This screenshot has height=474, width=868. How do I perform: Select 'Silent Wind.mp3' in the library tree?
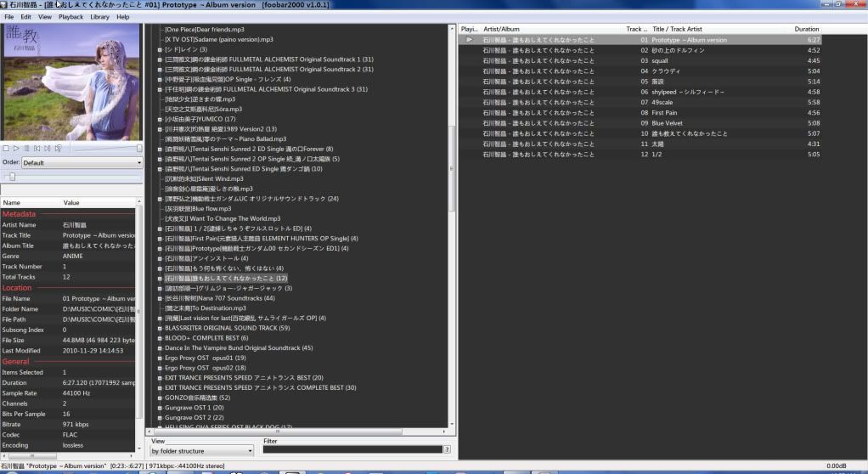(x=204, y=179)
